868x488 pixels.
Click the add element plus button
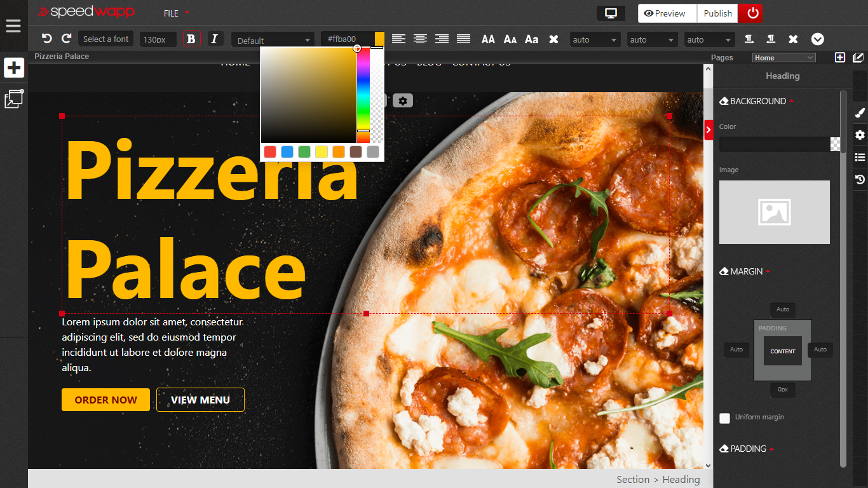tap(14, 67)
